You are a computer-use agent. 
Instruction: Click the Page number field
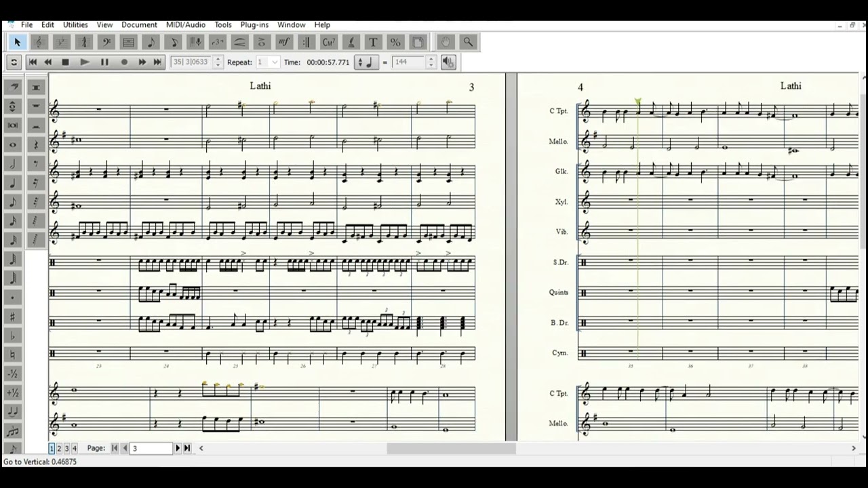tap(151, 448)
